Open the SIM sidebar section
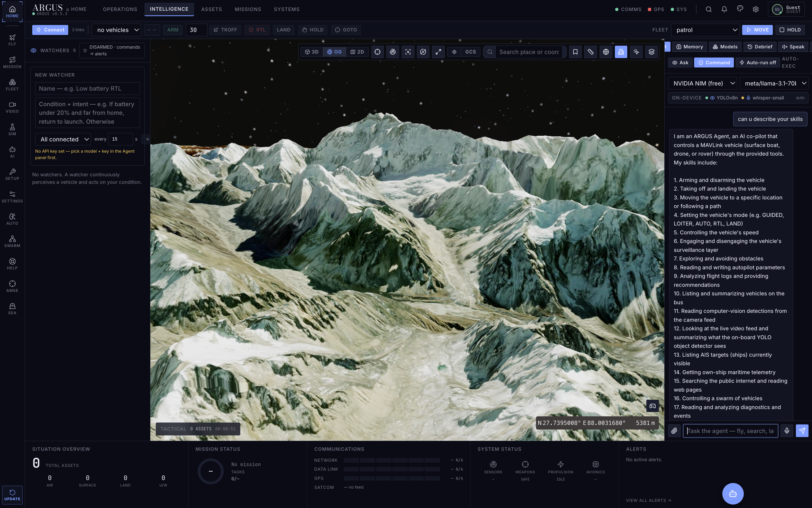The image size is (812, 508). tap(12, 129)
